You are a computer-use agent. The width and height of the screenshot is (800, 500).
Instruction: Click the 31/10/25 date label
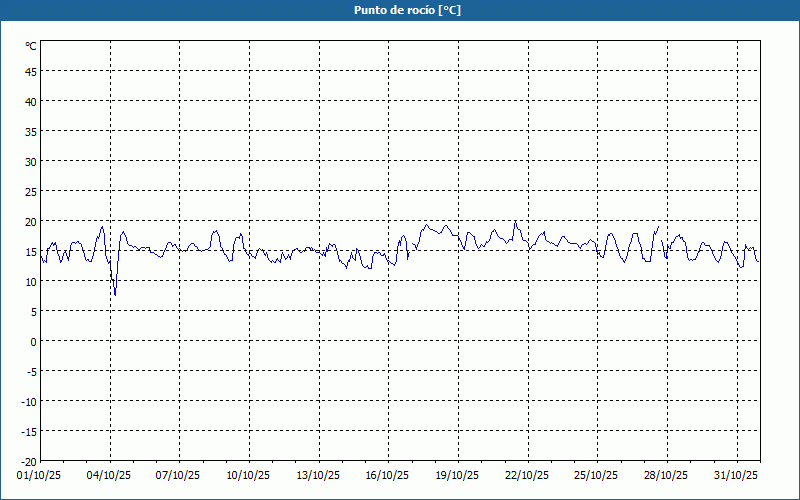tap(735, 475)
